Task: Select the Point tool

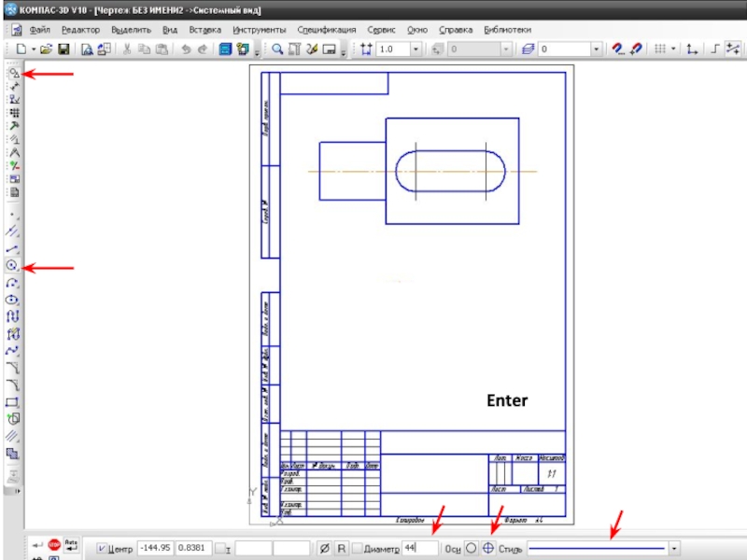Action: [12, 215]
